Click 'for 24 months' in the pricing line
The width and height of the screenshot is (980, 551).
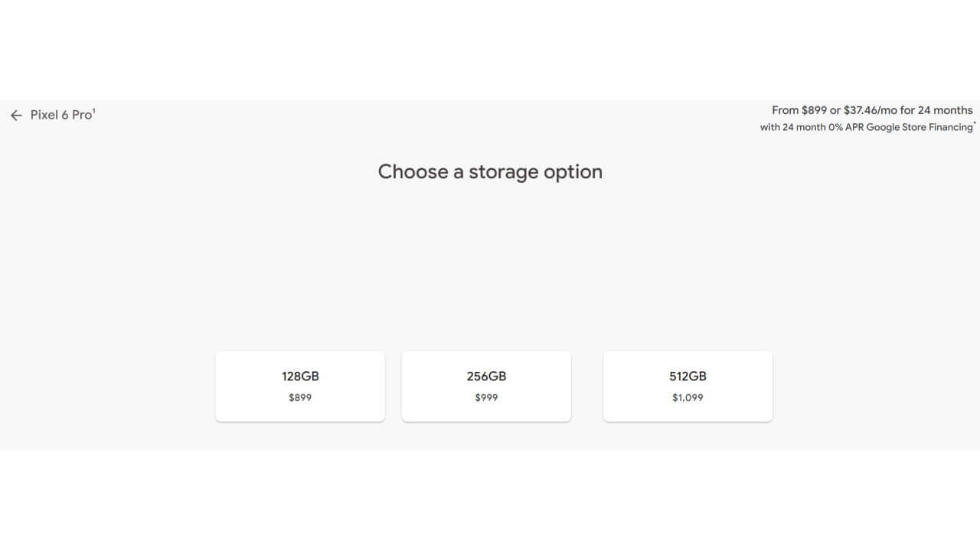click(x=936, y=110)
